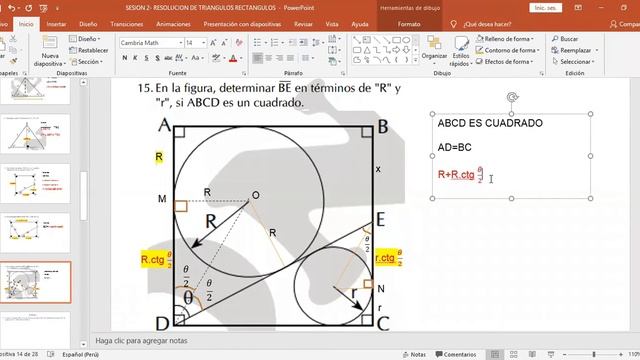Select the triangle shape in gallery
Viewport: 640px width, 360px height.
(367, 50)
